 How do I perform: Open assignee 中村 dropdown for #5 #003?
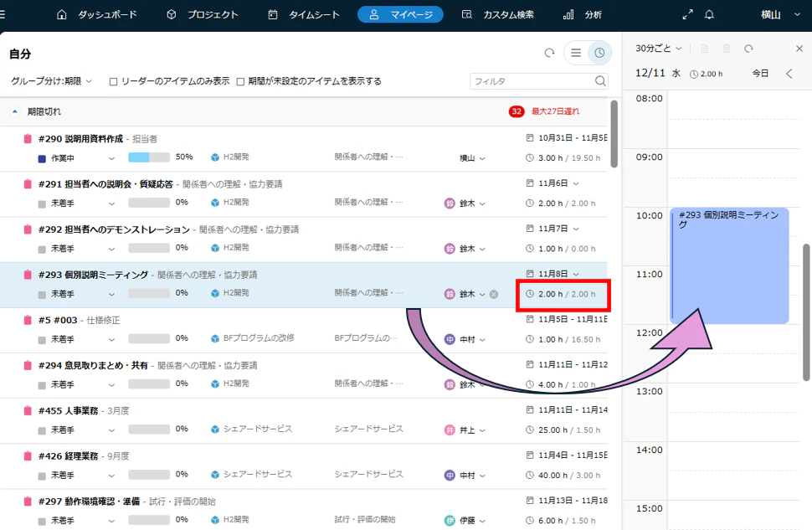click(472, 339)
